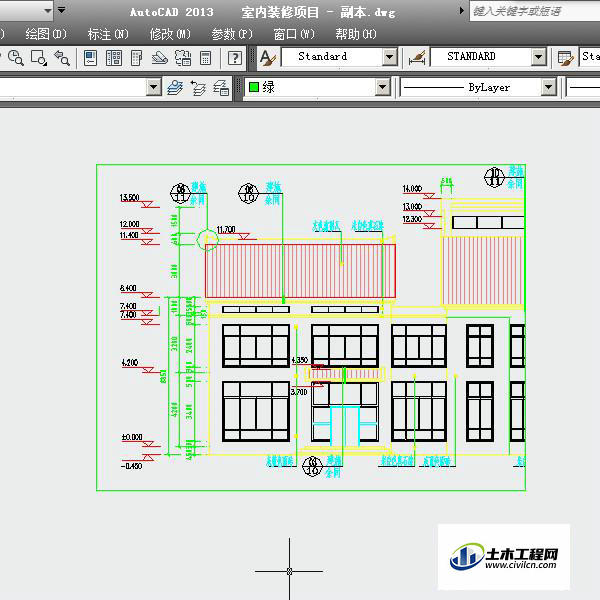The width and height of the screenshot is (600, 600).
Task: Select the 3.700 elevation text
Action: tap(299, 392)
